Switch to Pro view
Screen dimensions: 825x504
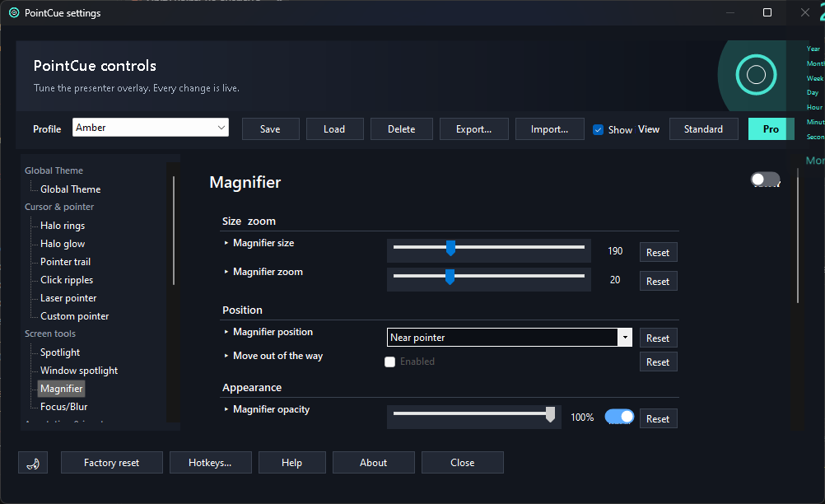(x=771, y=129)
